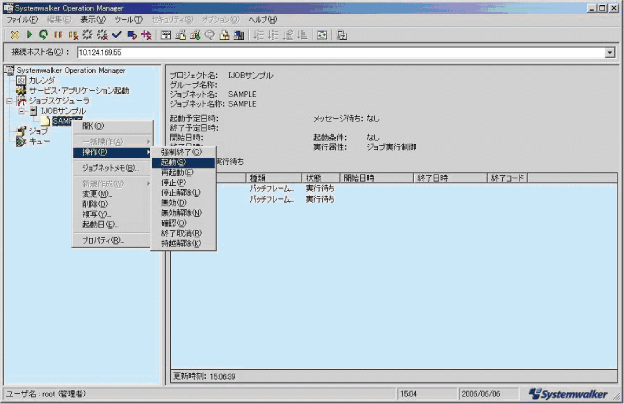Choose 削除(D) in the context menu
Image resolution: width=624 pixels, height=404 pixels.
click(x=113, y=204)
